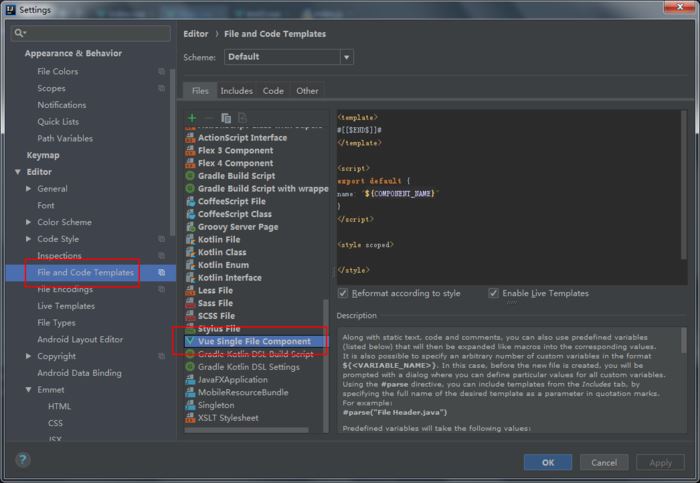The height and width of the screenshot is (483, 700).
Task: Click the Cancel button
Action: point(604,462)
